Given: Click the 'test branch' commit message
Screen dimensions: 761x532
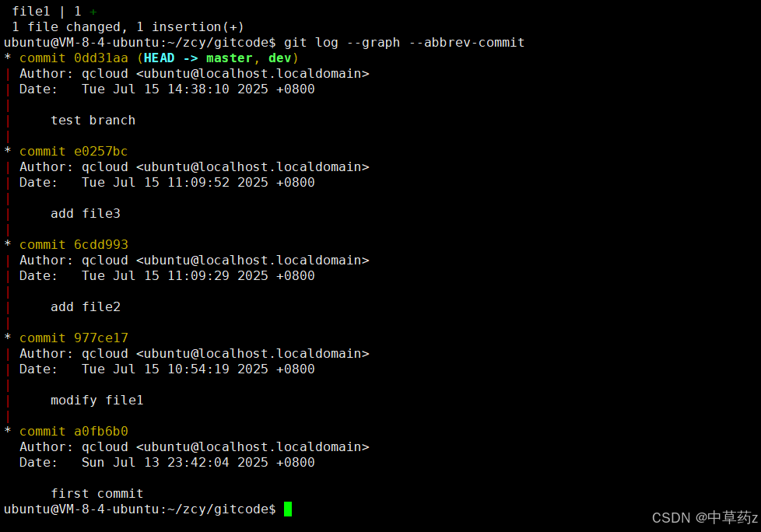Looking at the screenshot, I should [x=93, y=121].
